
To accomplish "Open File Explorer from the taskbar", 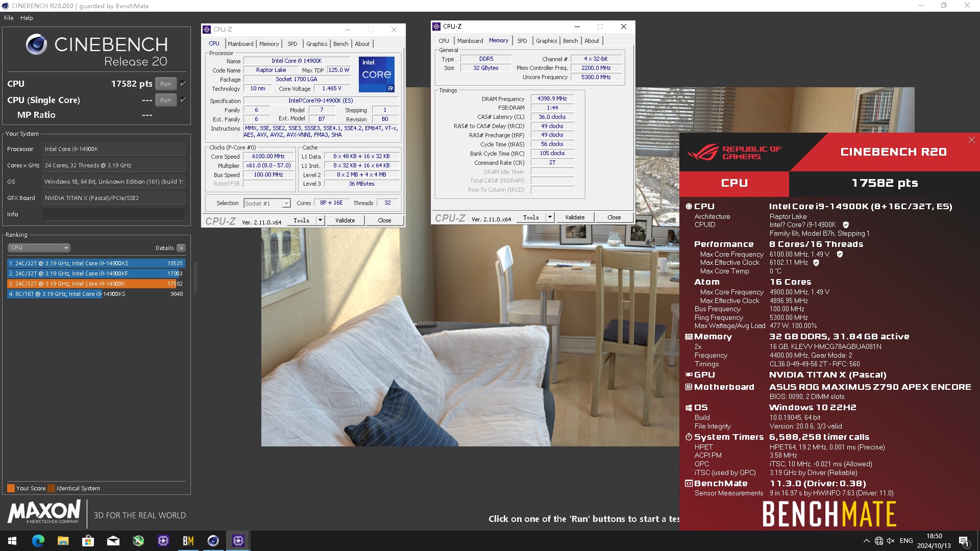I will click(x=63, y=541).
